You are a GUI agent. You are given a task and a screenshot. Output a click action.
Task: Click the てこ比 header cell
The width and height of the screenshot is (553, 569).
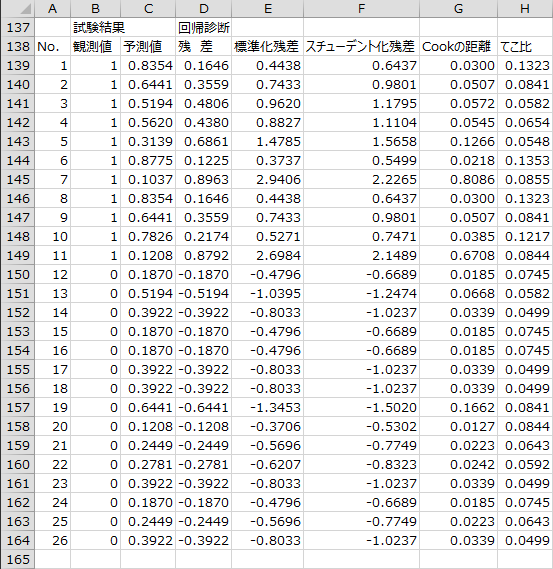point(525,46)
